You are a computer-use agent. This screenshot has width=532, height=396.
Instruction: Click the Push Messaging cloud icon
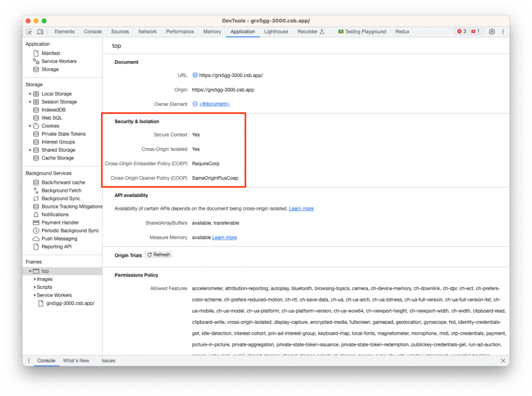click(36, 239)
